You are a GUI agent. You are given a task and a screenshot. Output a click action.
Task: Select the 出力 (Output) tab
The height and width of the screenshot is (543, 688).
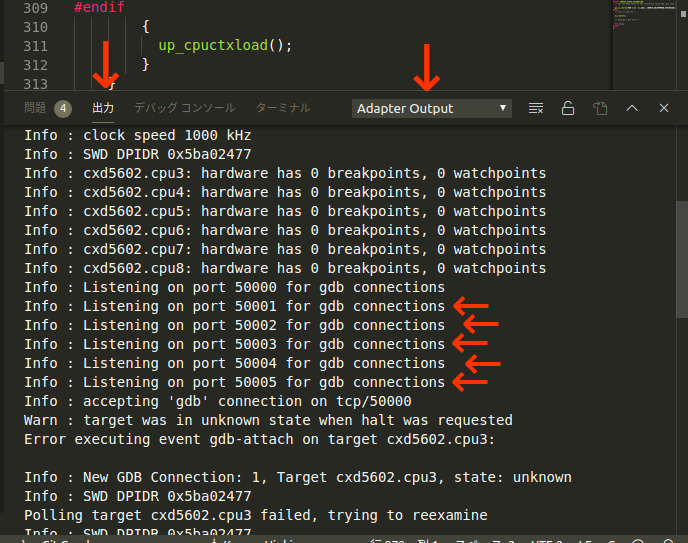[x=103, y=108]
